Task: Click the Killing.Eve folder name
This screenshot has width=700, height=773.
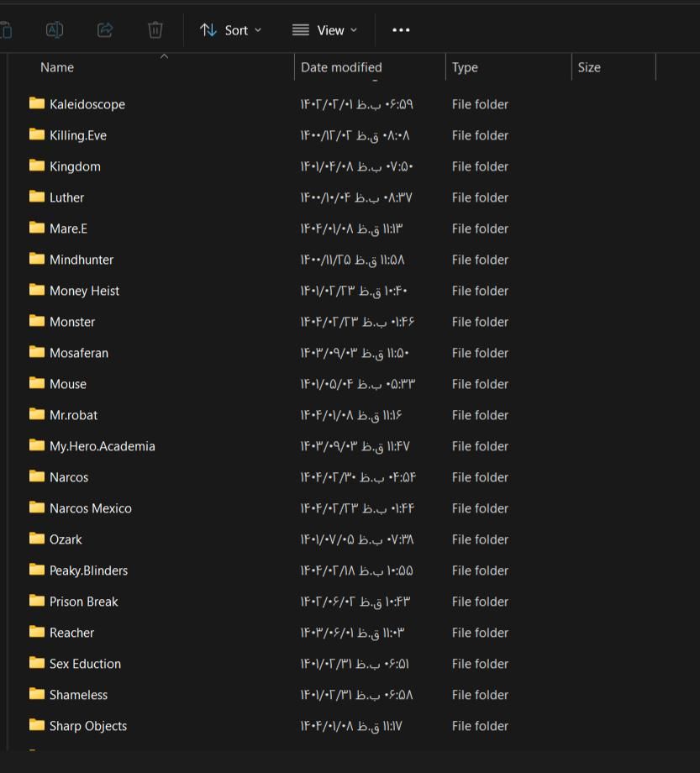Action: [x=78, y=135]
